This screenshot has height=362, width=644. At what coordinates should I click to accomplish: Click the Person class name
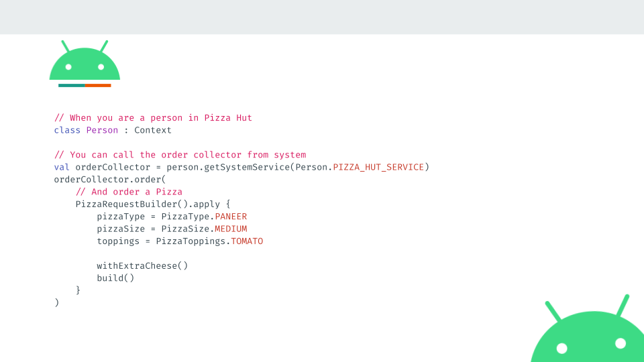[102, 130]
